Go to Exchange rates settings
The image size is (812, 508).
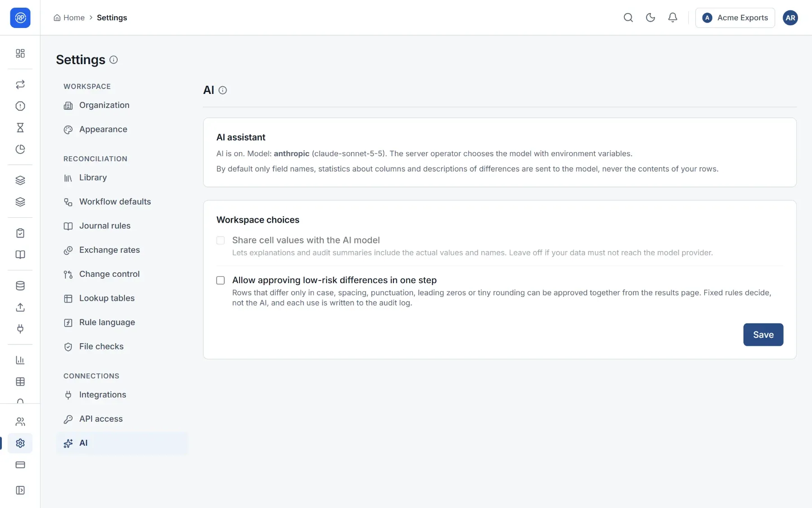[x=122, y=250]
